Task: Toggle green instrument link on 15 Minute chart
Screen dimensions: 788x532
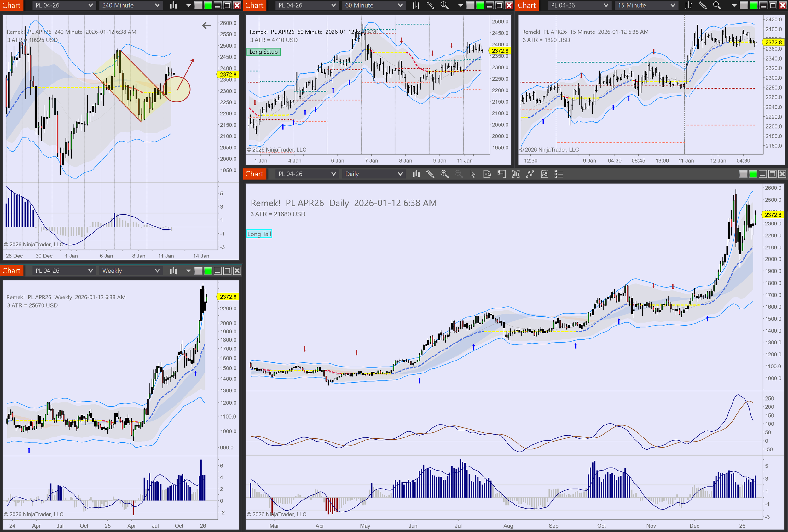Action: [753, 5]
